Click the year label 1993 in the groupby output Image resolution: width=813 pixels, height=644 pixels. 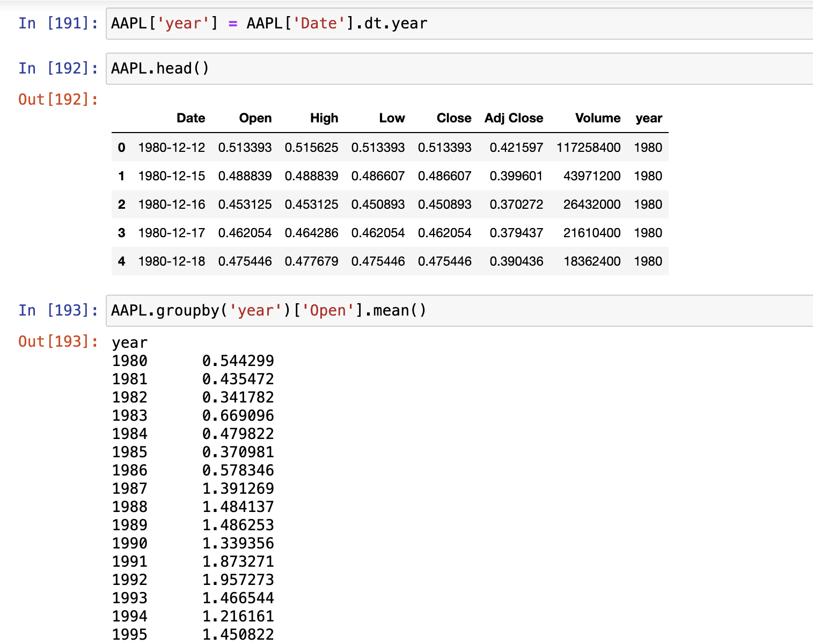(x=130, y=598)
